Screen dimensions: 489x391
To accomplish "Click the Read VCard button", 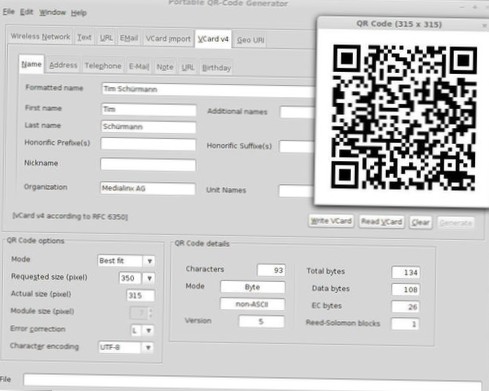I will pos(382,222).
